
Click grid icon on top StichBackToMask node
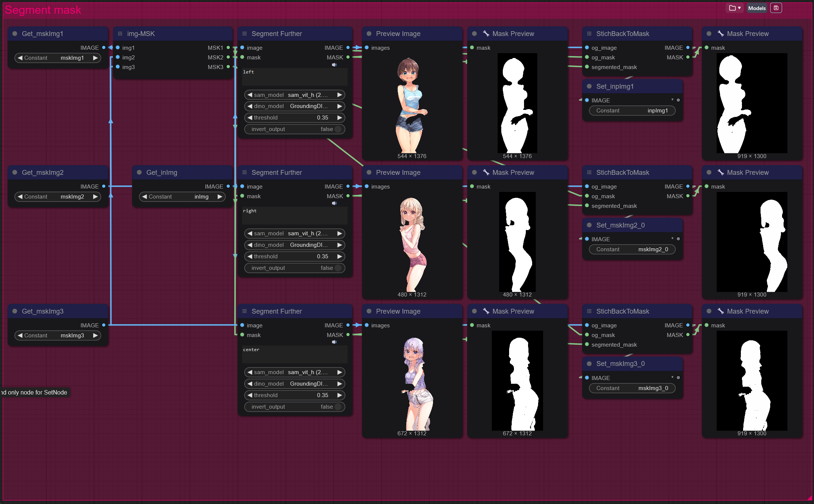tap(589, 34)
